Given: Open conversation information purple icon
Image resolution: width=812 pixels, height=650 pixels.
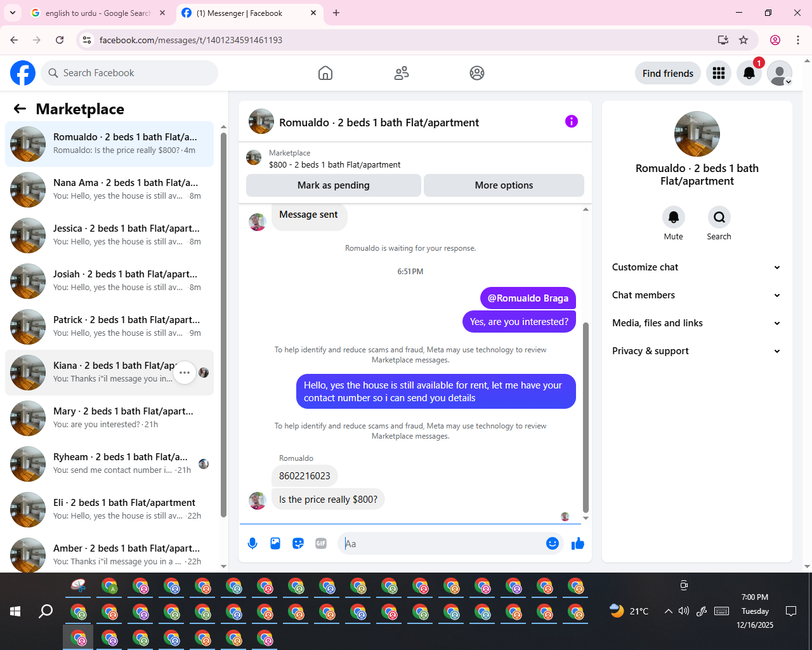Looking at the screenshot, I should click(x=572, y=121).
